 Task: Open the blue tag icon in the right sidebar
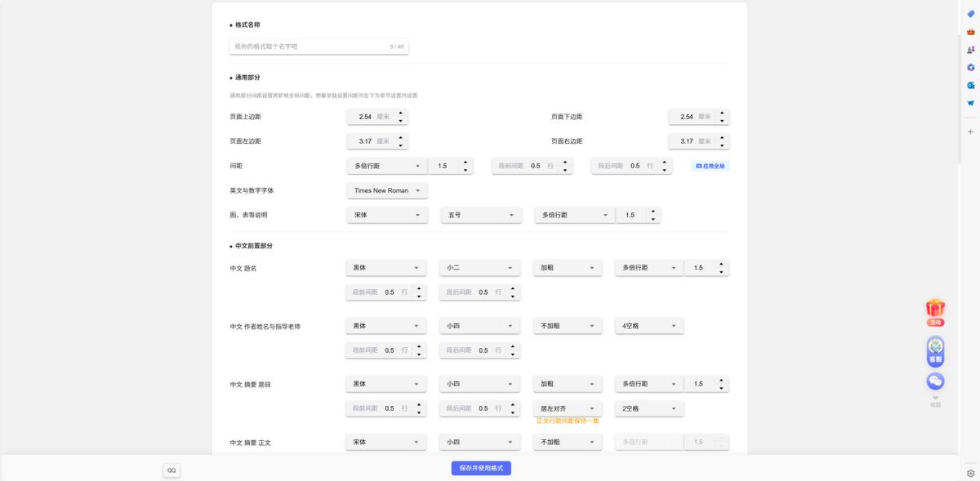coord(970,14)
